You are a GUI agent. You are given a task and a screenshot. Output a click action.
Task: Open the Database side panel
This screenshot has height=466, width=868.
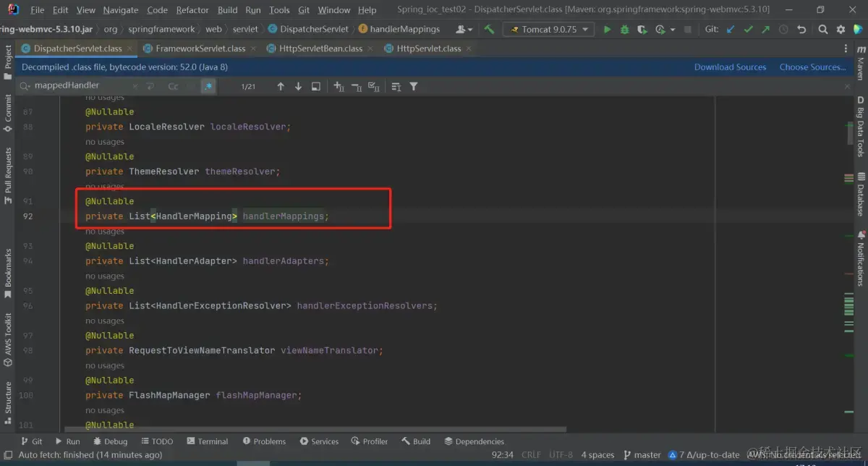(x=861, y=194)
